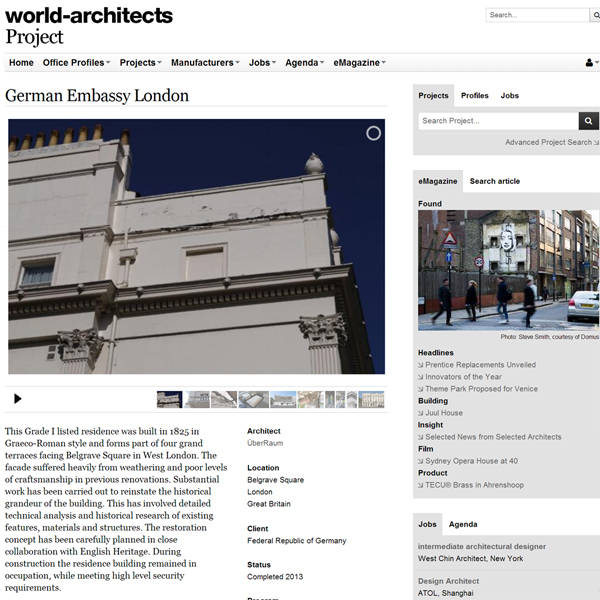600x600 pixels.
Task: Play the image slideshow
Action: pos(18,399)
